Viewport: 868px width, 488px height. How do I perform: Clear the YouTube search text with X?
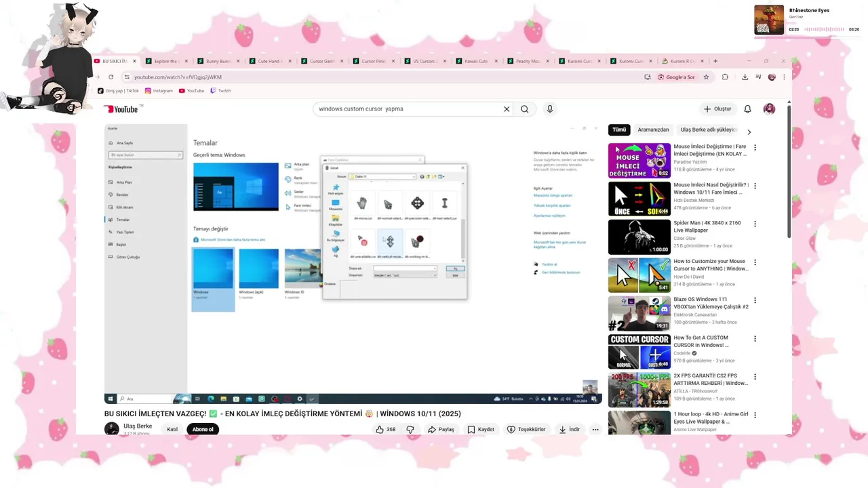tap(506, 109)
